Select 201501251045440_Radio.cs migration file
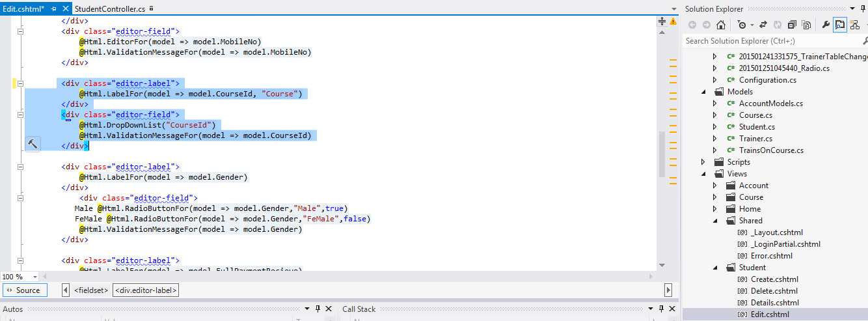 [x=784, y=68]
